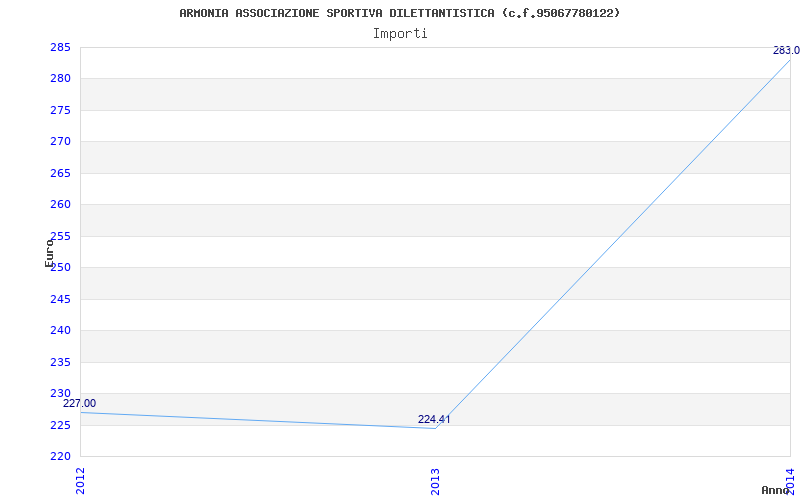Click the 230 y-axis tick label
This screenshot has height=500, width=800.
tap(60, 393)
